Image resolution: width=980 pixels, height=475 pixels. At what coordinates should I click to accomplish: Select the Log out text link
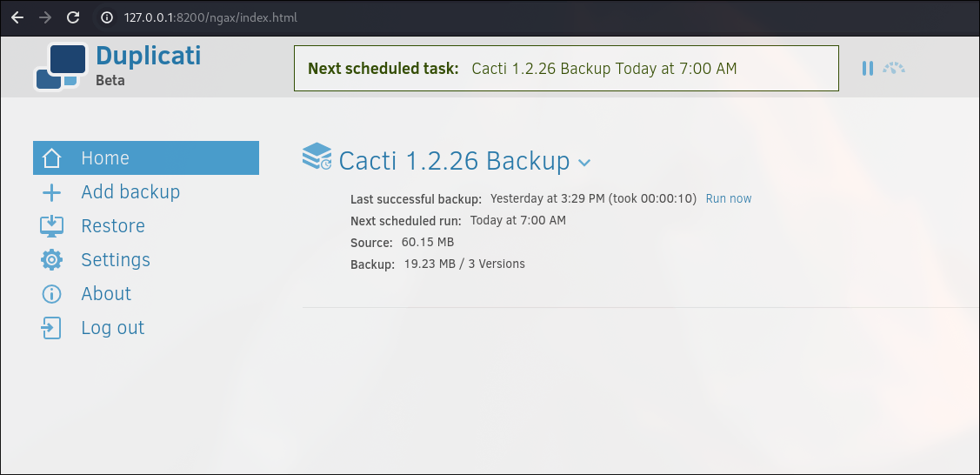(x=113, y=328)
